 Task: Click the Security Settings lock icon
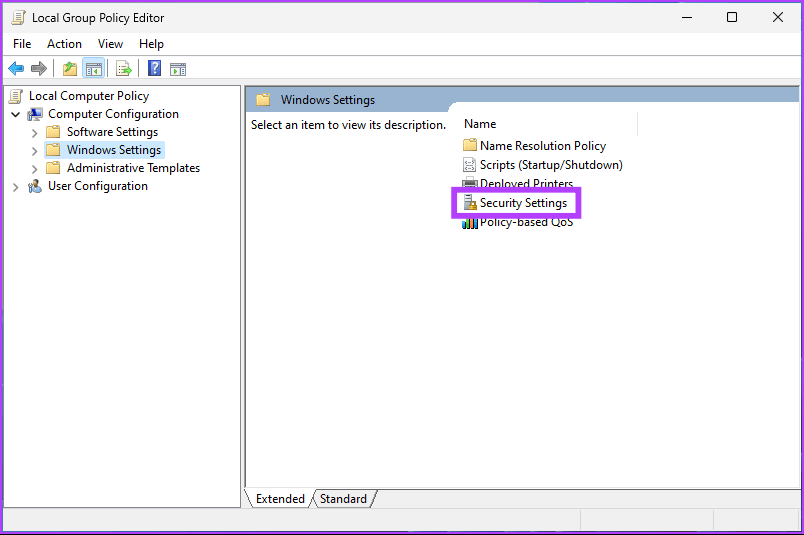pyautogui.click(x=470, y=203)
